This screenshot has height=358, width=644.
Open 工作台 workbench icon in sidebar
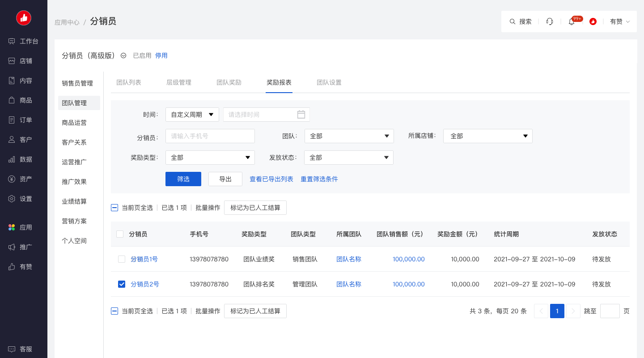[12, 41]
